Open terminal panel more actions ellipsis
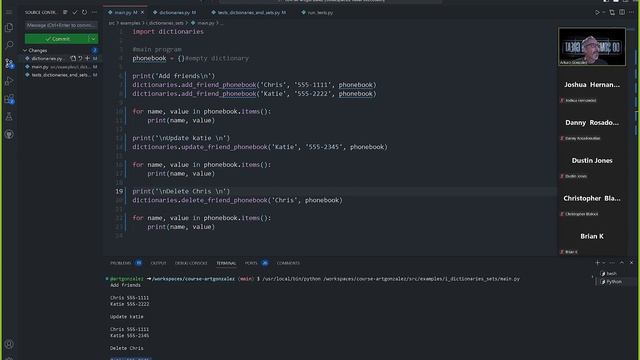The width and height of the screenshot is (640, 360). coord(612,263)
